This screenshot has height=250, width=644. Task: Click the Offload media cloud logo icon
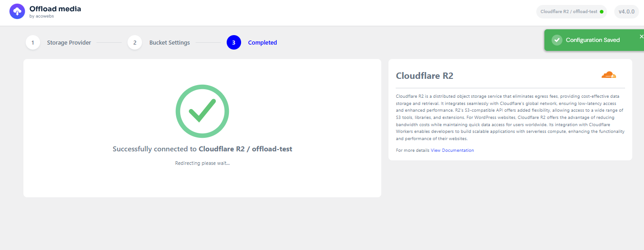17,12
